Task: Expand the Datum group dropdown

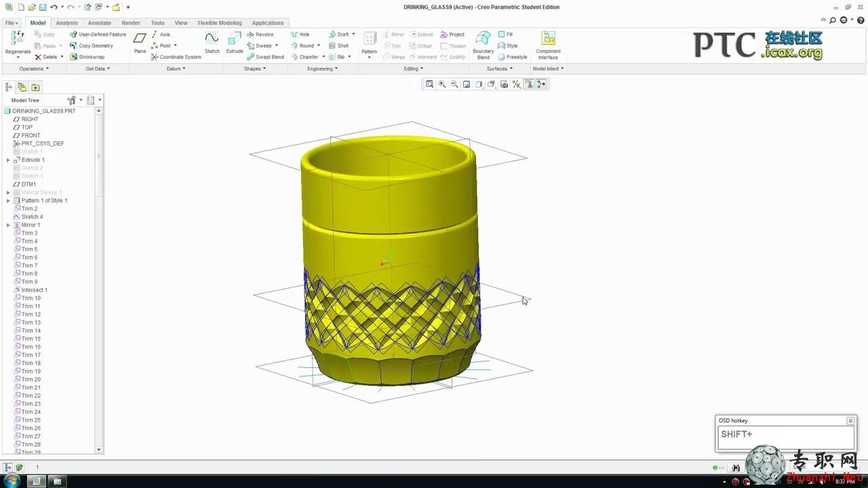Action: pyautogui.click(x=176, y=68)
